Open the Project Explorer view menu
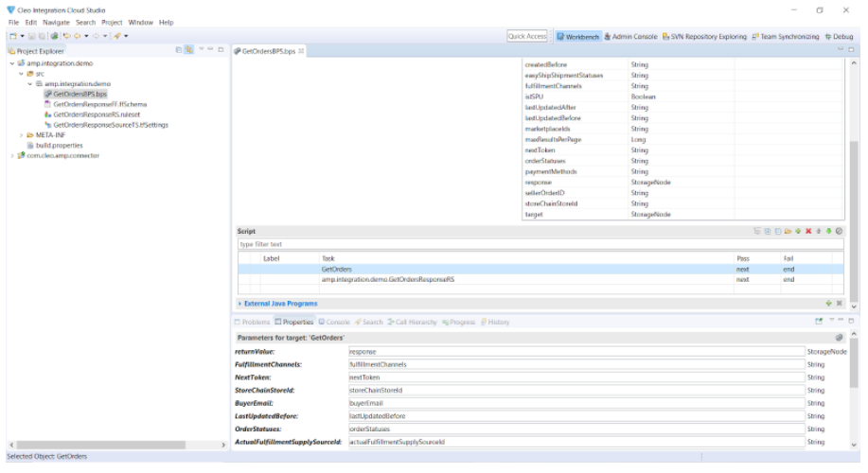868x473 pixels. tap(201, 49)
